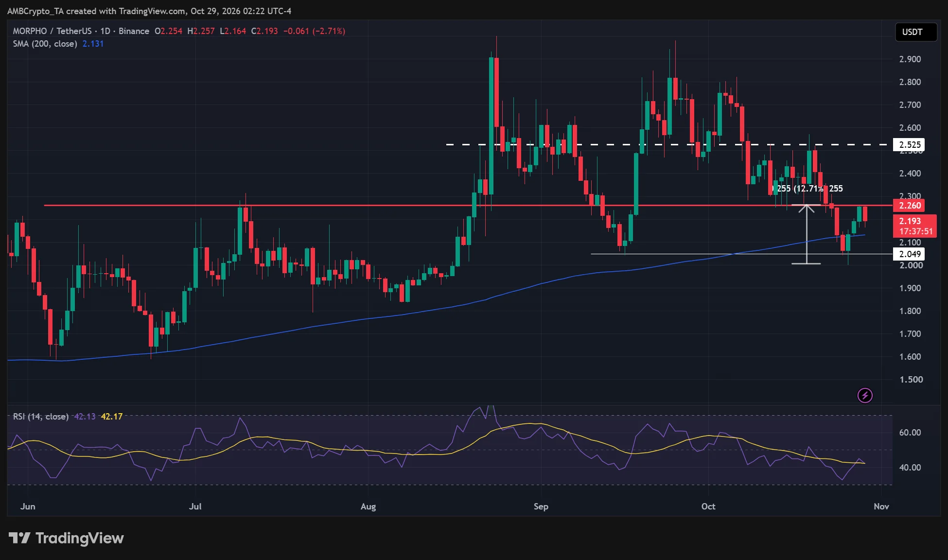Select the SMA (200, close) indicator label
This screenshot has width=948, height=560.
(x=45, y=44)
